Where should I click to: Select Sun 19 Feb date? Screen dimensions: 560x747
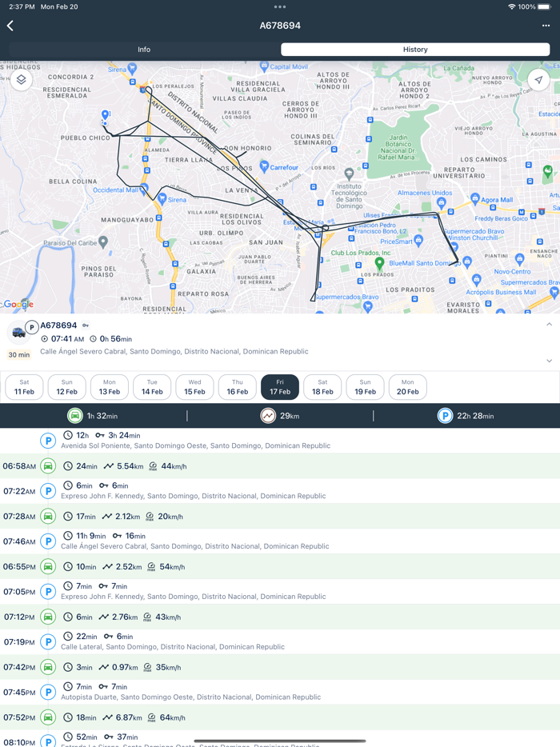pyautogui.click(x=365, y=387)
